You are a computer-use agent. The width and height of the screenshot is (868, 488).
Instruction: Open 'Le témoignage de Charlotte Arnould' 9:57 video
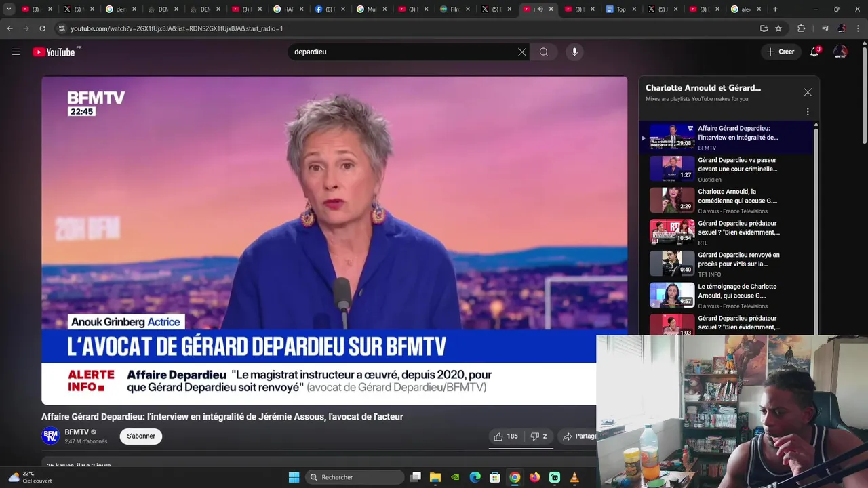[726, 296]
